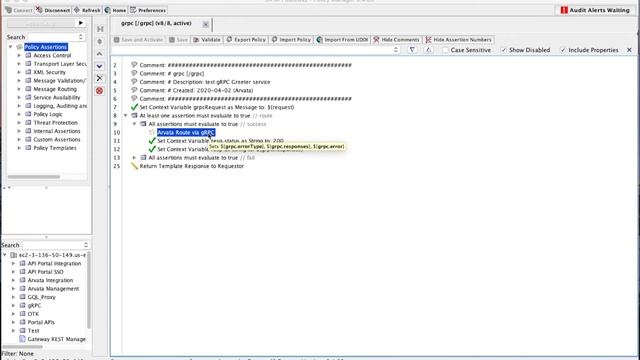Screen dimensions: 640x360
Task: Click the find next filter arrow icon
Action: (x=412, y=50)
